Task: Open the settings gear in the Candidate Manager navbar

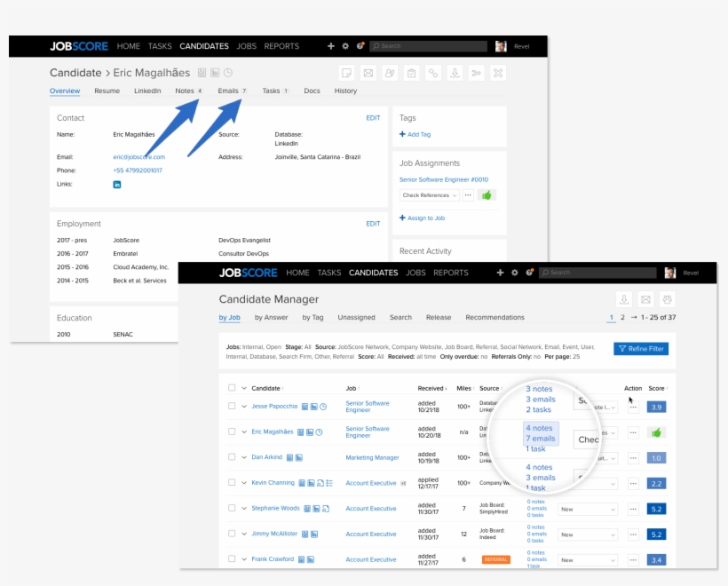Action: click(514, 273)
